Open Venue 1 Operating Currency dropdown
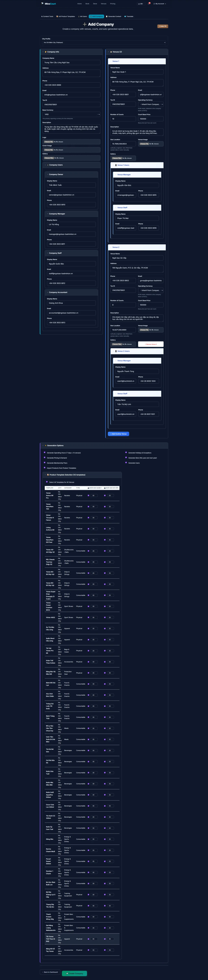Screen dimensions: 208x980 [150, 104]
